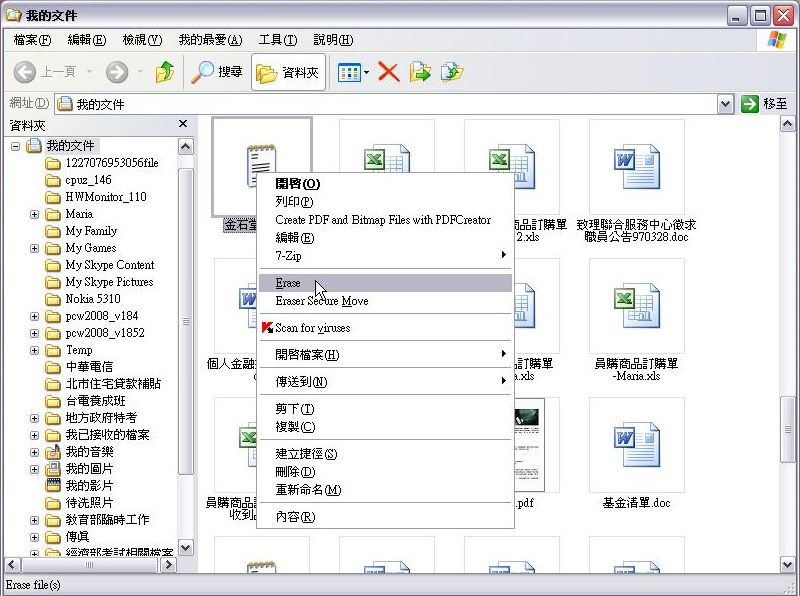
Task: Collapse the 我的文件 root tree node
Action: [x=16, y=146]
